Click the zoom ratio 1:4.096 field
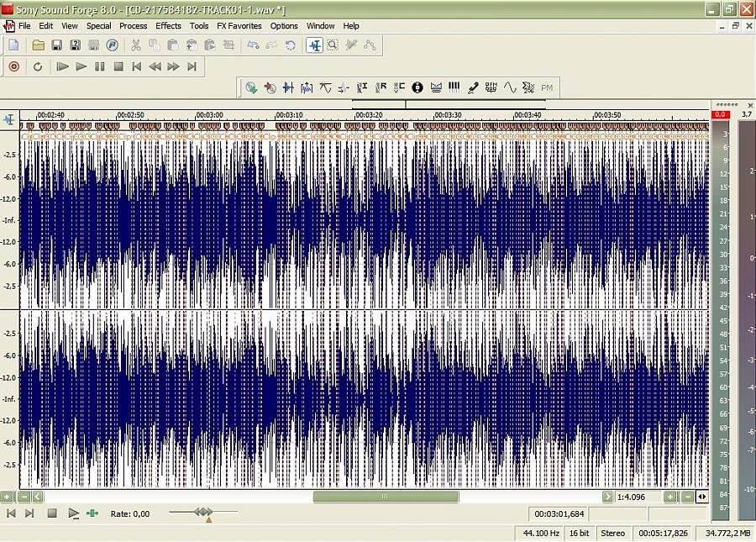756x542 pixels. point(638,497)
